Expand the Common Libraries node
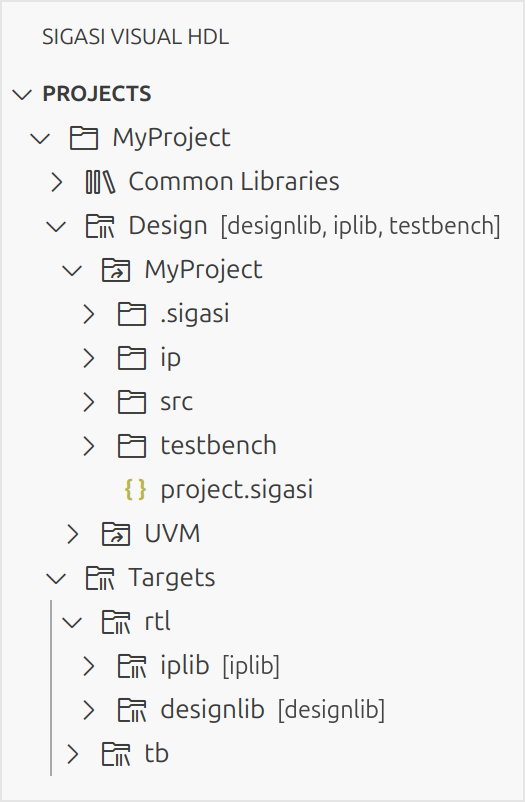 [x=56, y=182]
